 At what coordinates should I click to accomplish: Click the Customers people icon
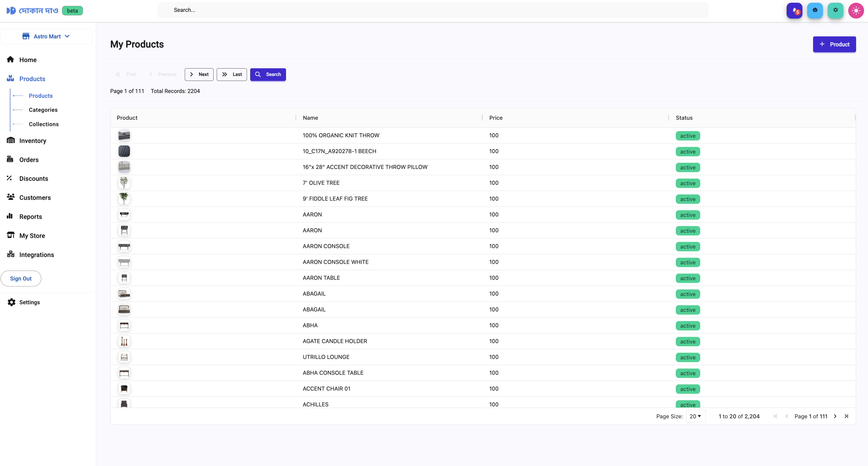(11, 197)
